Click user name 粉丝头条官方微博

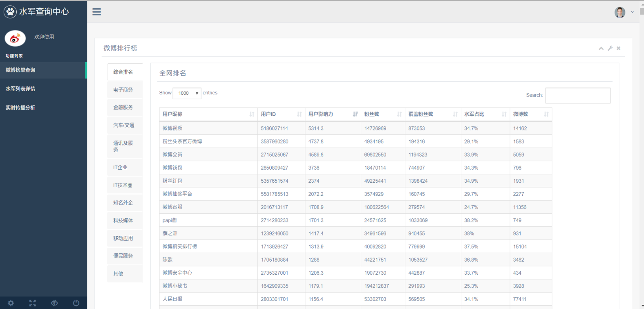182,141
